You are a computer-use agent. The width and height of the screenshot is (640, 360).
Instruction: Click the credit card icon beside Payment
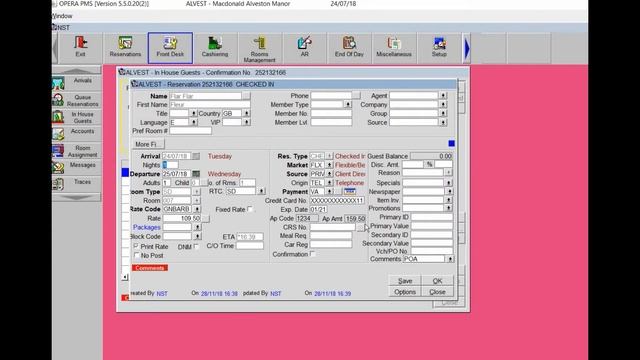click(350, 191)
